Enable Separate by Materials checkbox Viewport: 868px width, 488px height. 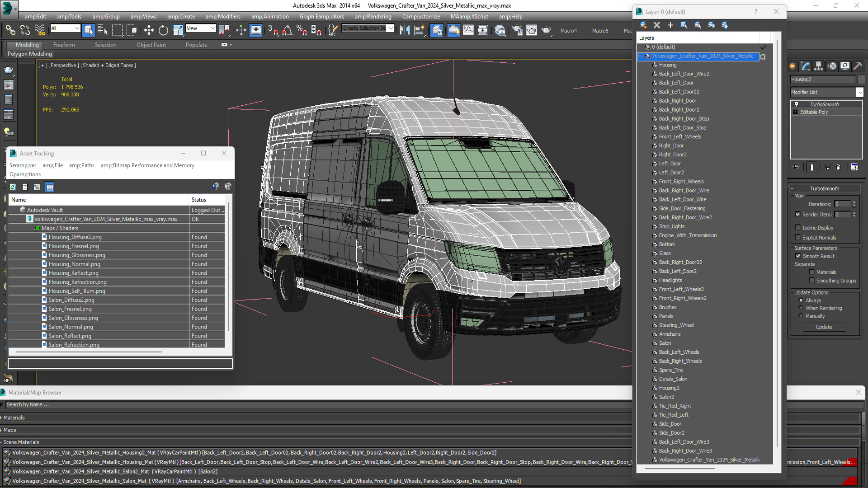[x=811, y=272]
